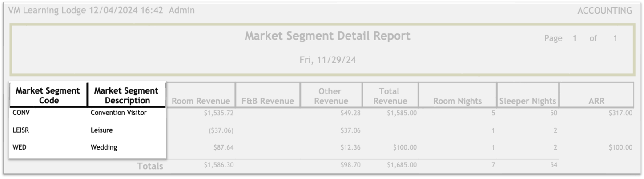Click the Totals row label
Screen dimensions: 644x179
click(x=150, y=166)
